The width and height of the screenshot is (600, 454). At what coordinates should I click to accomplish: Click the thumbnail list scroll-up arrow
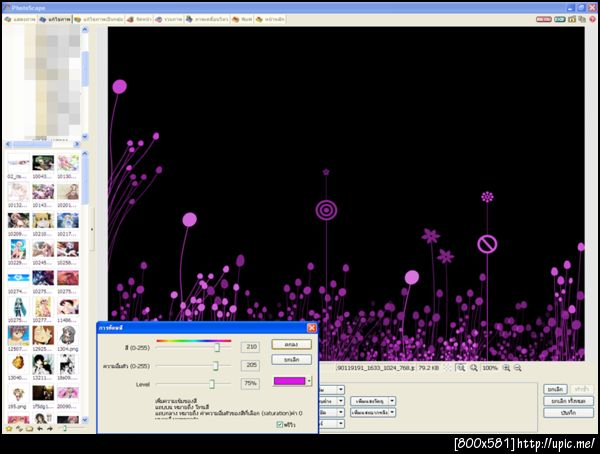point(85,154)
